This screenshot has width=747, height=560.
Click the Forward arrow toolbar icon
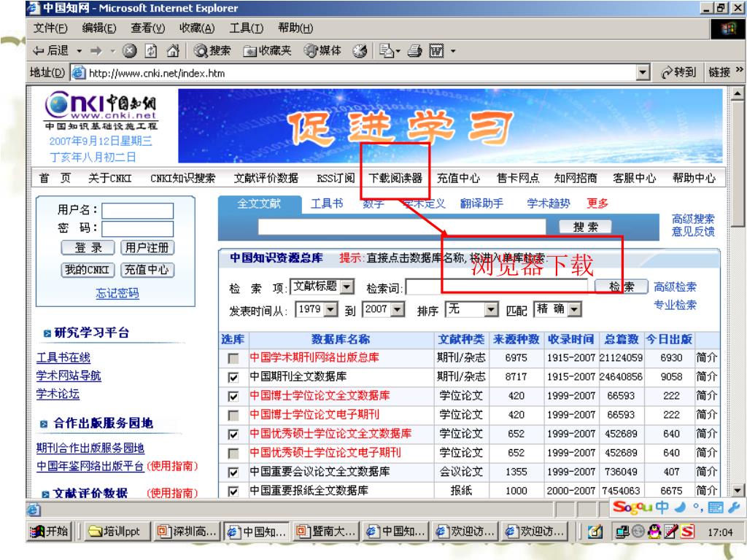[96, 50]
